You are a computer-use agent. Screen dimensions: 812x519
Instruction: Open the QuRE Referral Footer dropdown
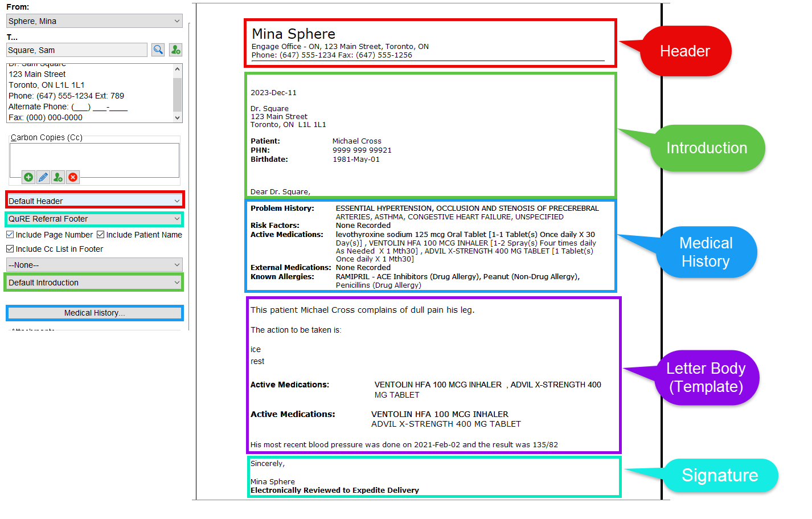pos(95,219)
